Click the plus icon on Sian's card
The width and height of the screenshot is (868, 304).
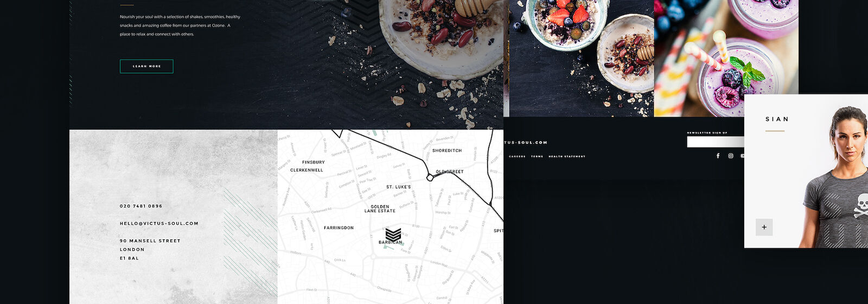click(764, 227)
